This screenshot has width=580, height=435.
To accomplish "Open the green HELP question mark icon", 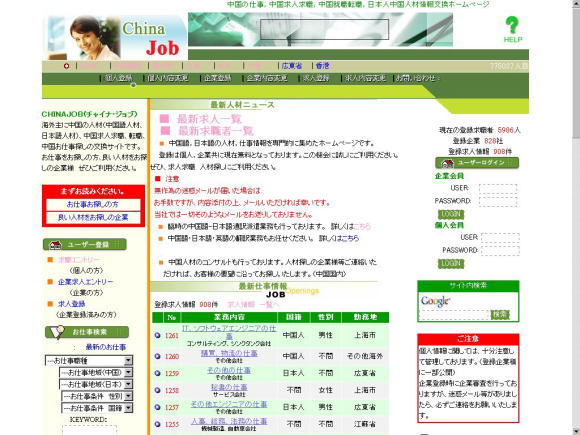I will coord(513,29).
